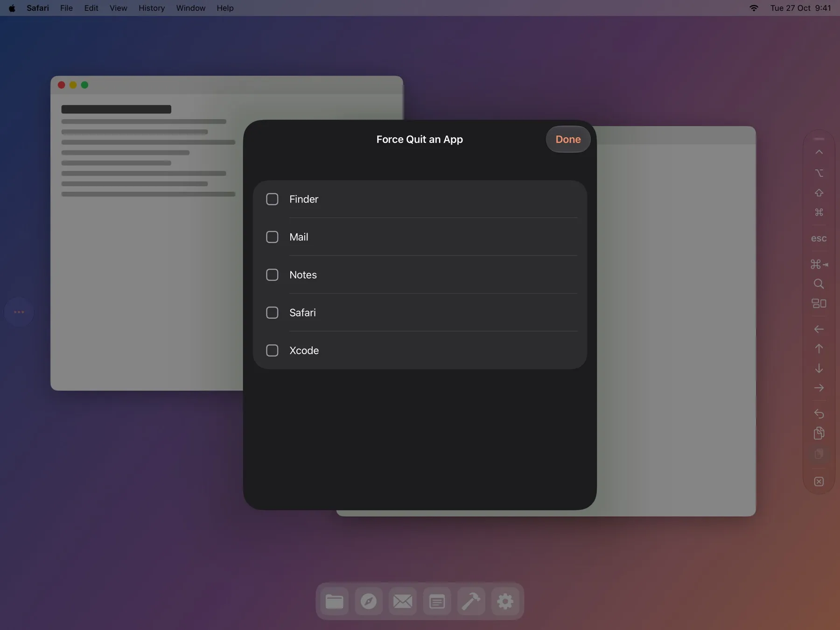Tap the left arrow key icon

(x=819, y=329)
